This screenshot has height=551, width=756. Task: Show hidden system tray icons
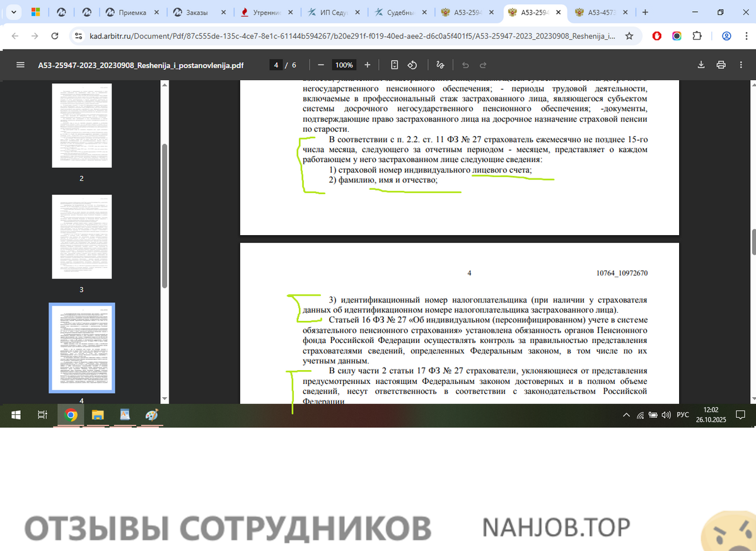click(626, 415)
